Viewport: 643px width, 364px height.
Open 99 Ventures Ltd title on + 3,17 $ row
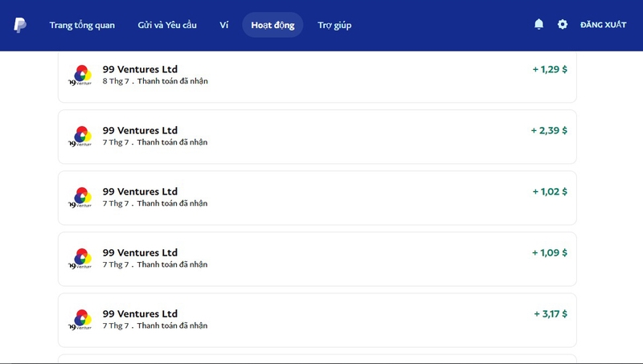click(x=140, y=313)
